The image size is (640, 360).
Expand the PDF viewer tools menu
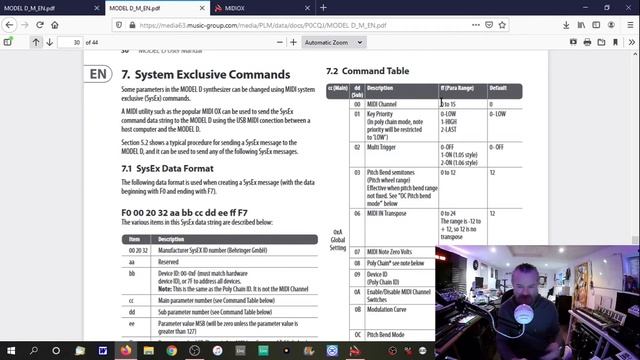[x=631, y=42]
